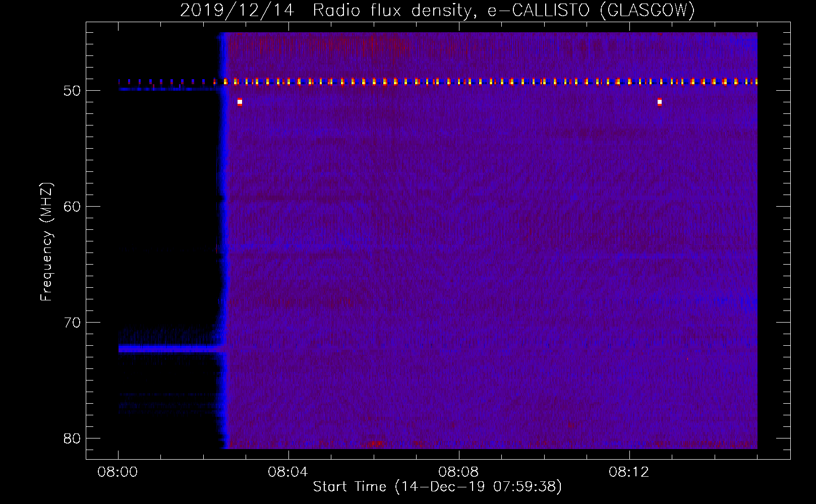The width and height of the screenshot is (816, 504).
Task: Click the bright white spike near 08:03
Action: click(x=240, y=102)
